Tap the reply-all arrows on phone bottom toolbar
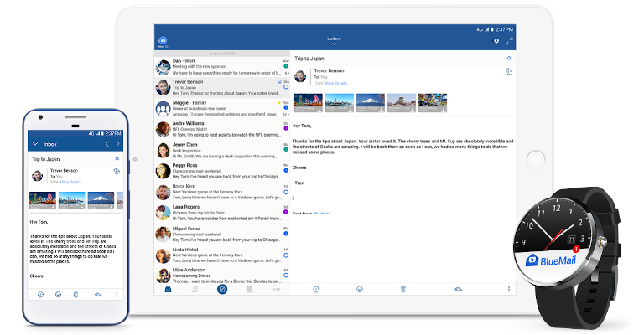Viewport: 644px width, 335px height. pyautogui.click(x=98, y=295)
